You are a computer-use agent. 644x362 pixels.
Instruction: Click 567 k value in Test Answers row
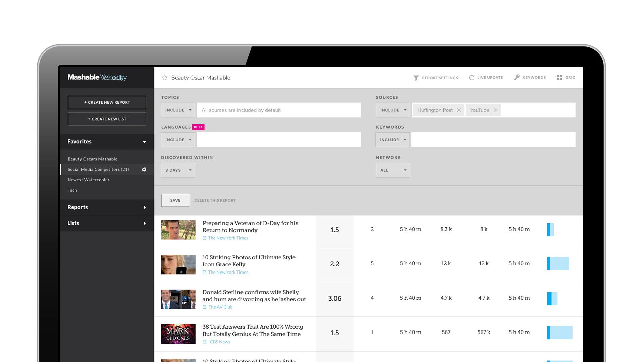coord(484,333)
